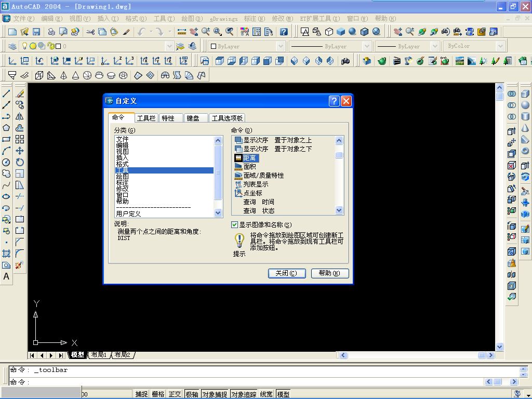Image resolution: width=532 pixels, height=399 pixels.
Task: Toggle 对象捕捉 object snap
Action: 215,394
